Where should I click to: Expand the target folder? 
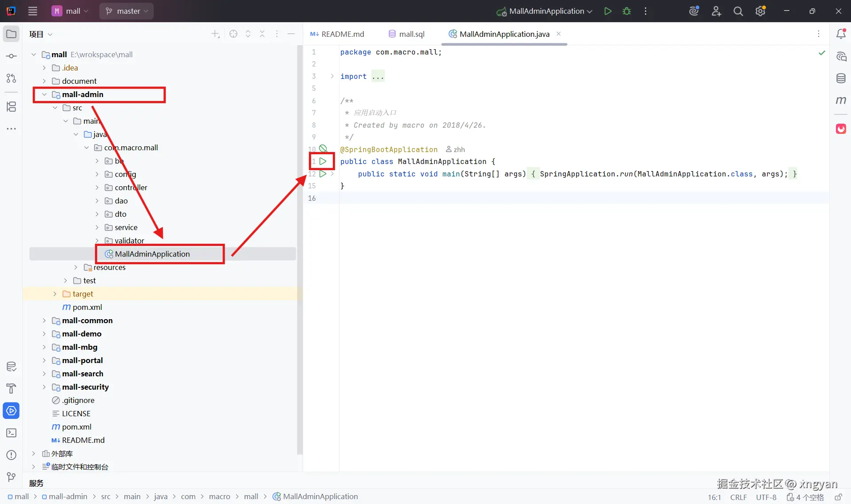[55, 294]
